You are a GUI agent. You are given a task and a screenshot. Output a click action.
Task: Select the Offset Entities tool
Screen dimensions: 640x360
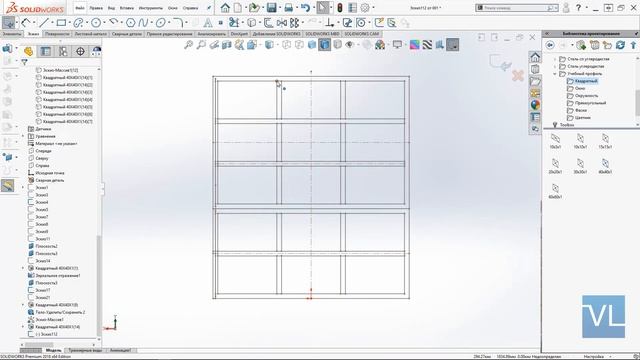tap(269, 23)
